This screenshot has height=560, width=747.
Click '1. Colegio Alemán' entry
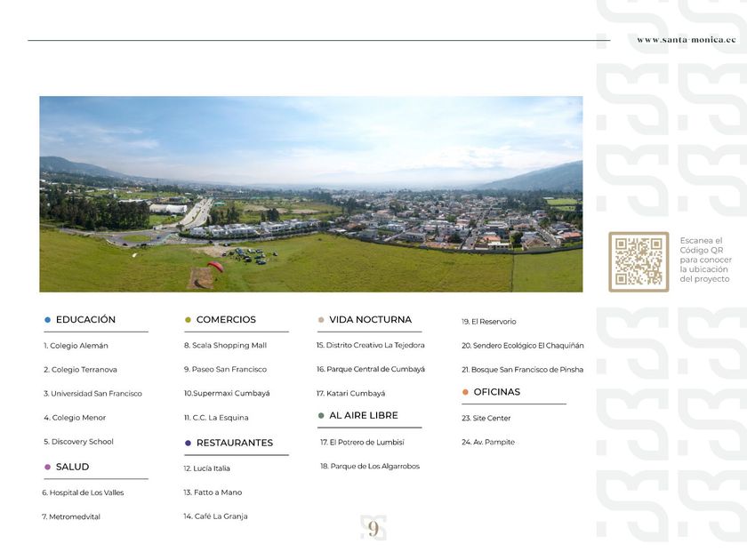click(x=76, y=346)
